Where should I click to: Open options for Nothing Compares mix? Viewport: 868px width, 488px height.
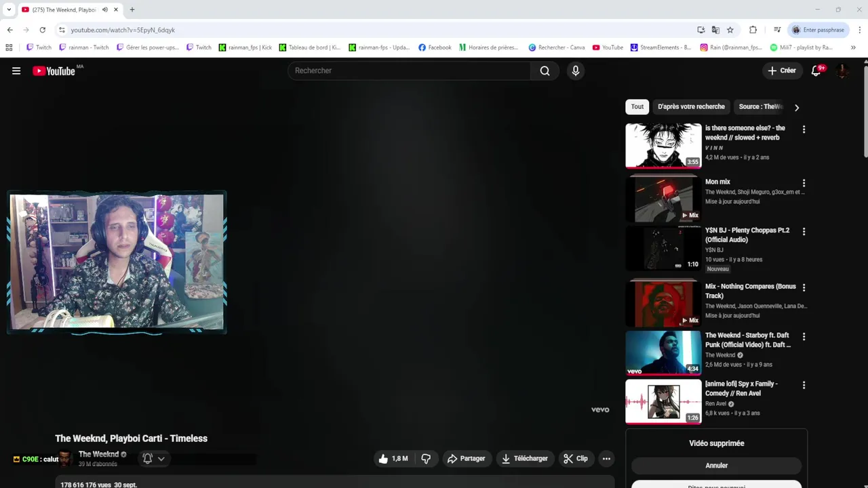[804, 287]
